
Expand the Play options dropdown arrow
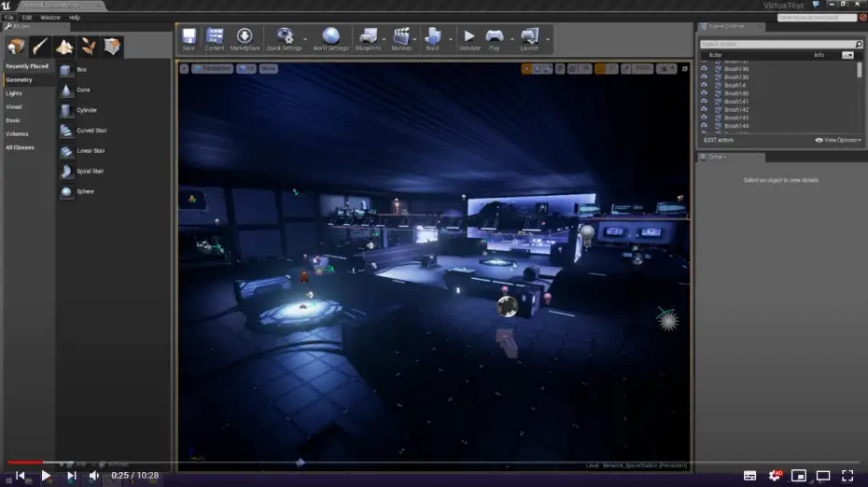tap(512, 39)
